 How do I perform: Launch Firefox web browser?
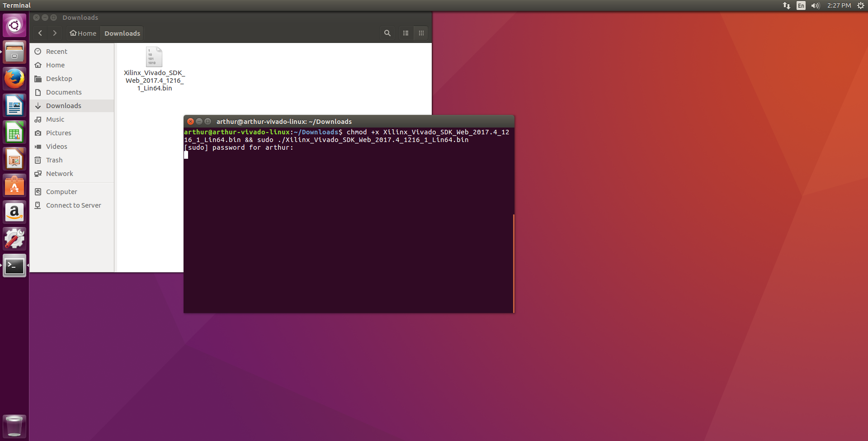point(14,79)
